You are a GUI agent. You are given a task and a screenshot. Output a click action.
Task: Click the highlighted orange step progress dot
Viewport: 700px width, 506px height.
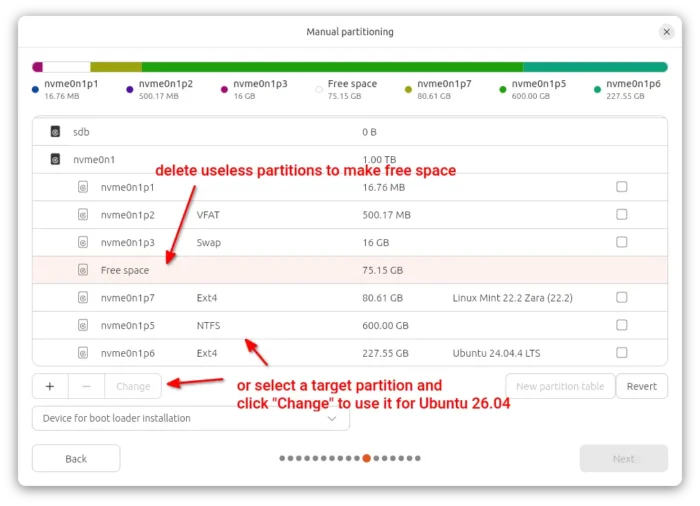coord(367,458)
